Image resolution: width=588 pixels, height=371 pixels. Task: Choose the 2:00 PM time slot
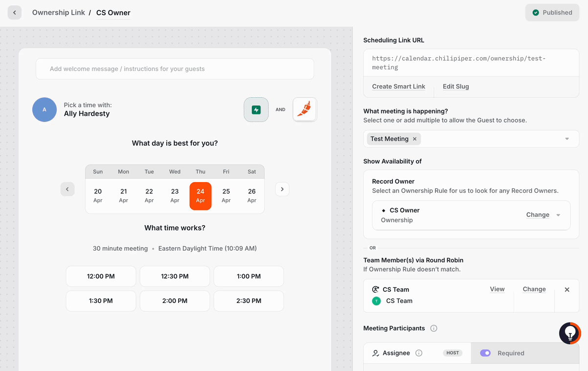175,301
